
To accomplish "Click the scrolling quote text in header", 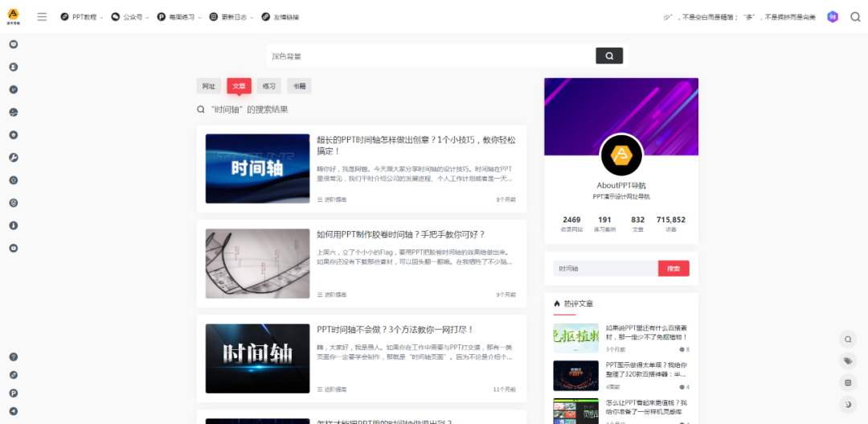I will (x=739, y=17).
